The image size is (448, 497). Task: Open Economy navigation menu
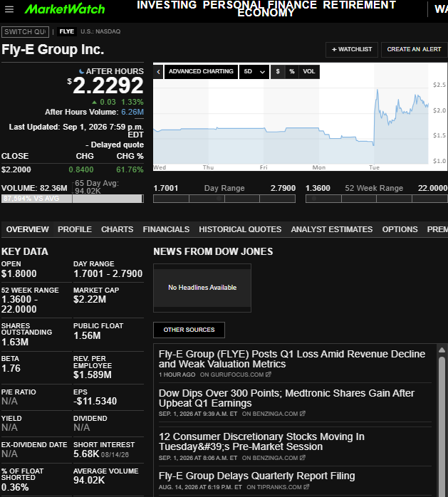tap(266, 13)
